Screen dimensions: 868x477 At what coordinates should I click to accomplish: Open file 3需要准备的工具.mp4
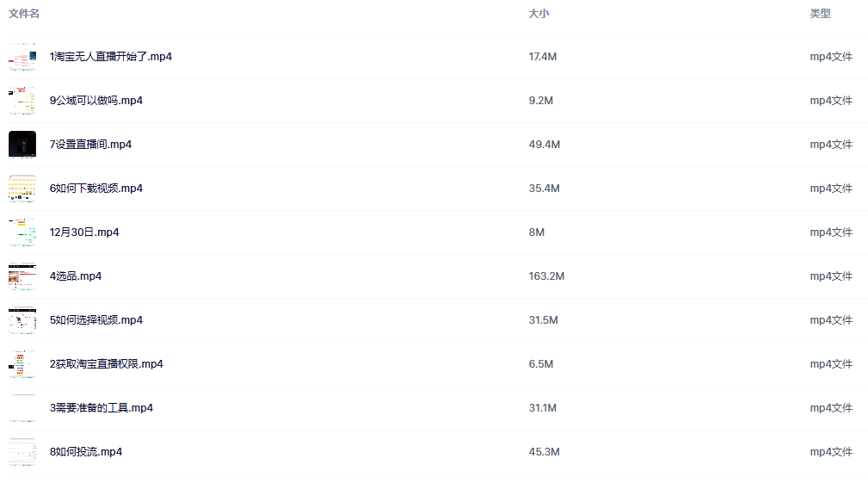[x=102, y=408]
